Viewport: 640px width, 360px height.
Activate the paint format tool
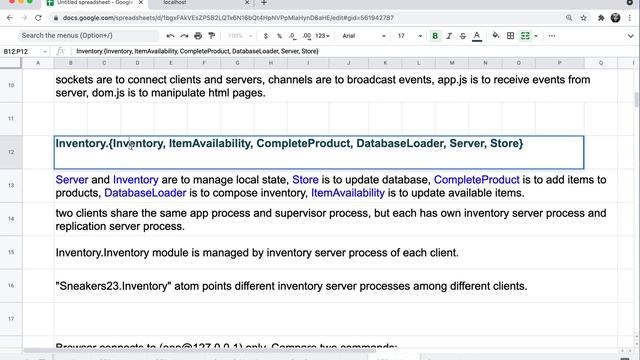[x=211, y=36]
